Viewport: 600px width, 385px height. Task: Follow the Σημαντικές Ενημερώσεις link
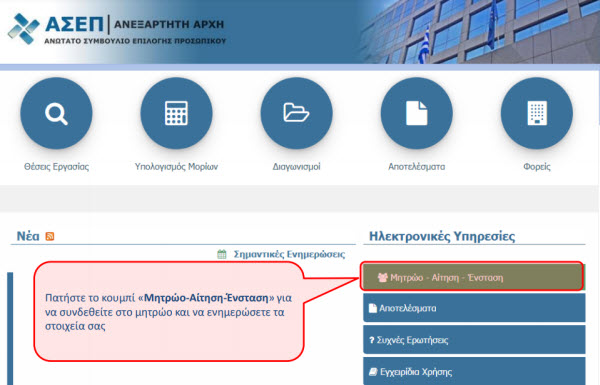tap(289, 254)
